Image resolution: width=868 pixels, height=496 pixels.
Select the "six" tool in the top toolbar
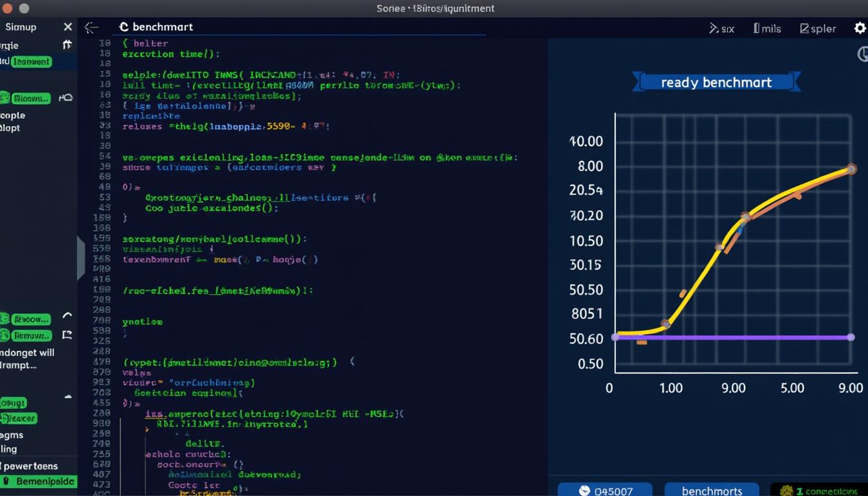pos(721,28)
